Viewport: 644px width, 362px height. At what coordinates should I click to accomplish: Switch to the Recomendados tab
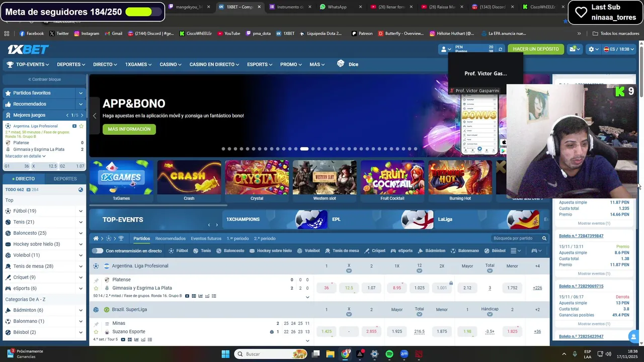(x=171, y=238)
